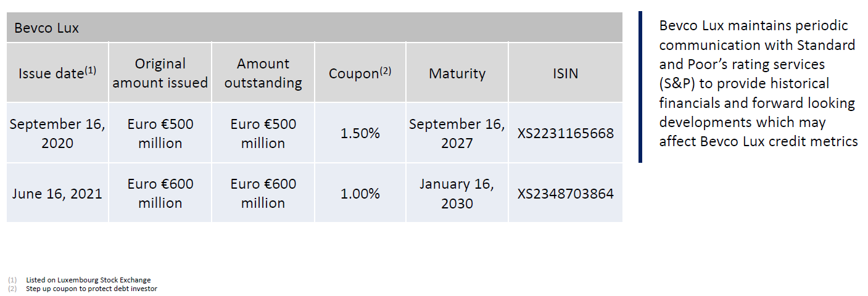This screenshot has width=868, height=296.
Task: Select the 1.50% coupon cell
Action: [360, 133]
